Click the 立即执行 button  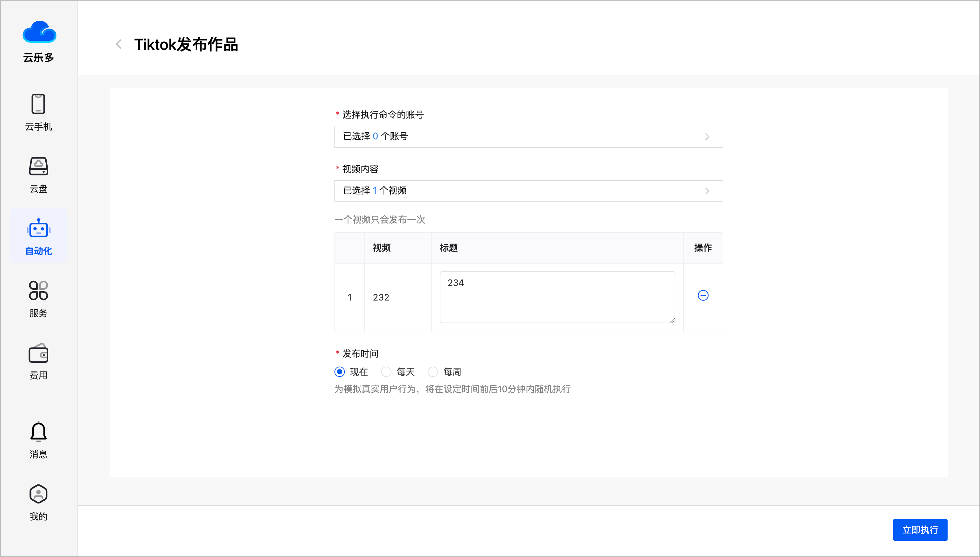click(x=920, y=529)
